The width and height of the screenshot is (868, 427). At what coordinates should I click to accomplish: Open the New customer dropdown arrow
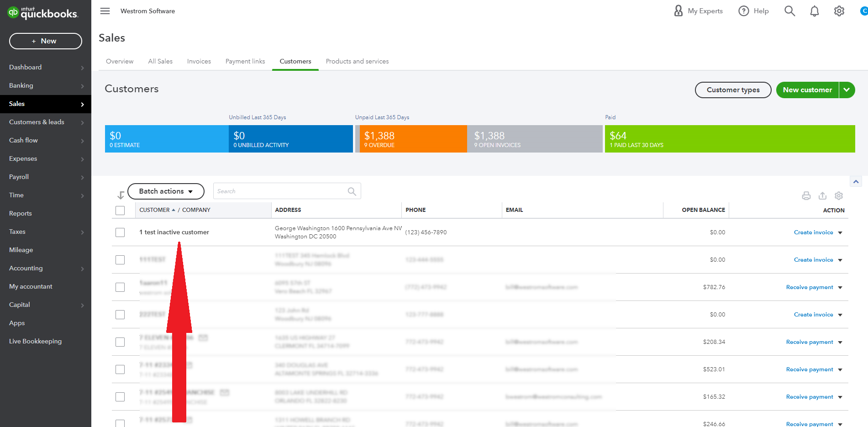click(847, 90)
